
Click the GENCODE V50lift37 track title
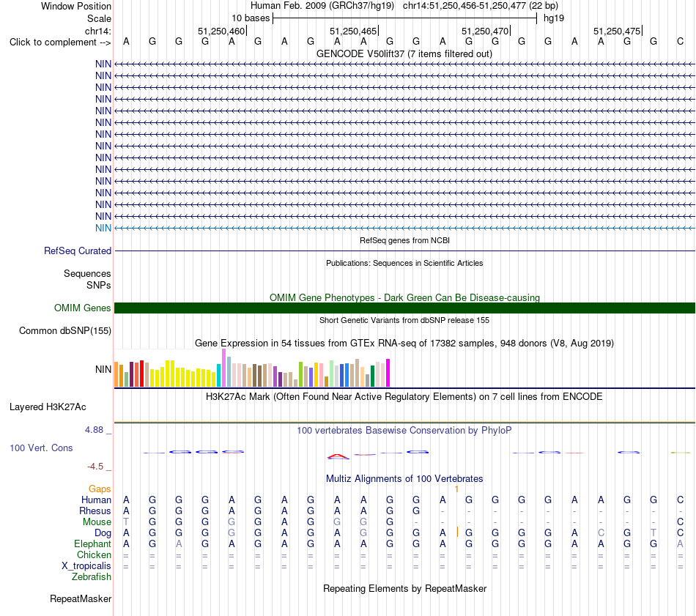pyautogui.click(x=404, y=53)
